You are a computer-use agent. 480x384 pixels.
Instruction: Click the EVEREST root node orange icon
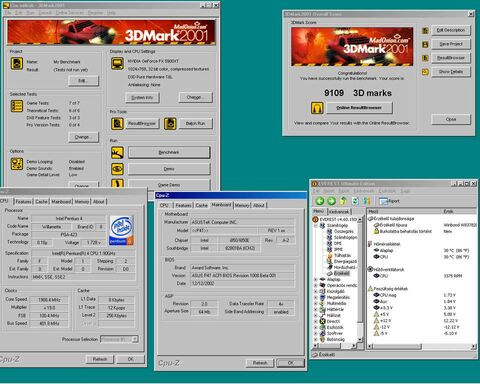click(x=315, y=219)
